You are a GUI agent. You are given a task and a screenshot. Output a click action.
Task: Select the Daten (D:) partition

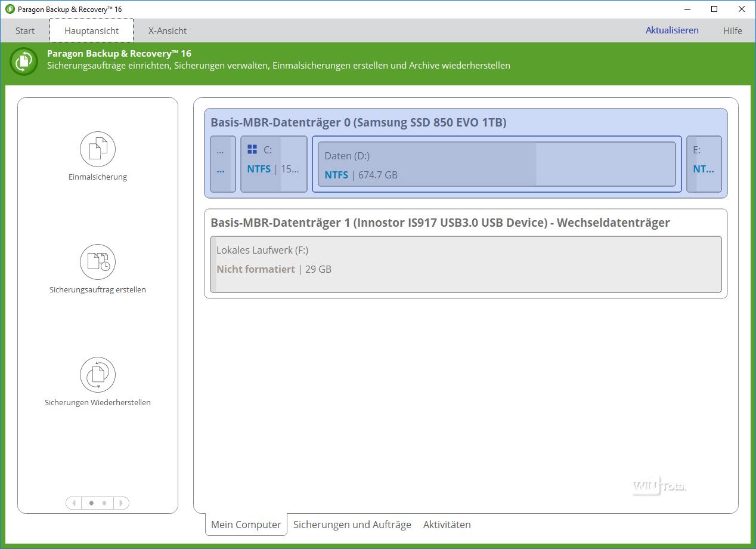497,164
